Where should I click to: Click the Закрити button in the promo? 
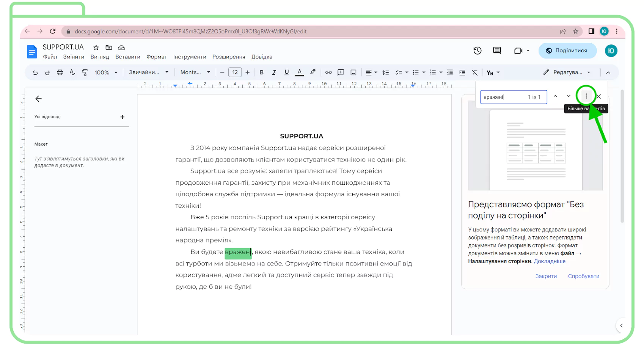[546, 276]
